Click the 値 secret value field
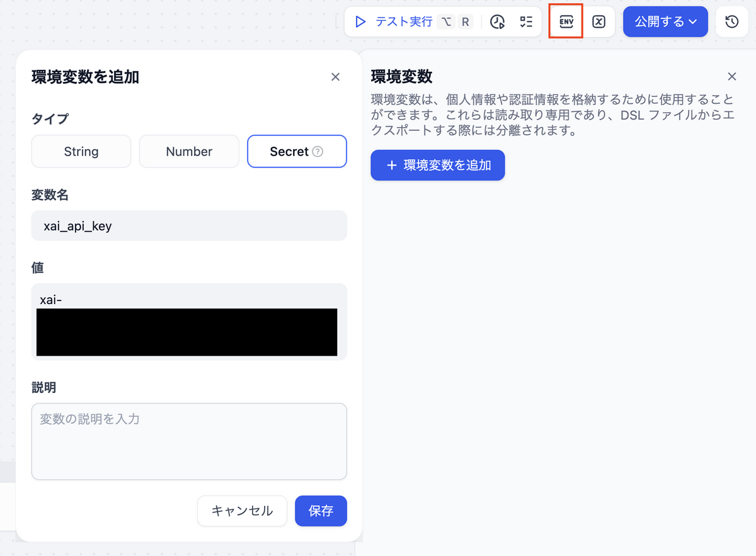Screen dimensions: 756x556 (189, 321)
